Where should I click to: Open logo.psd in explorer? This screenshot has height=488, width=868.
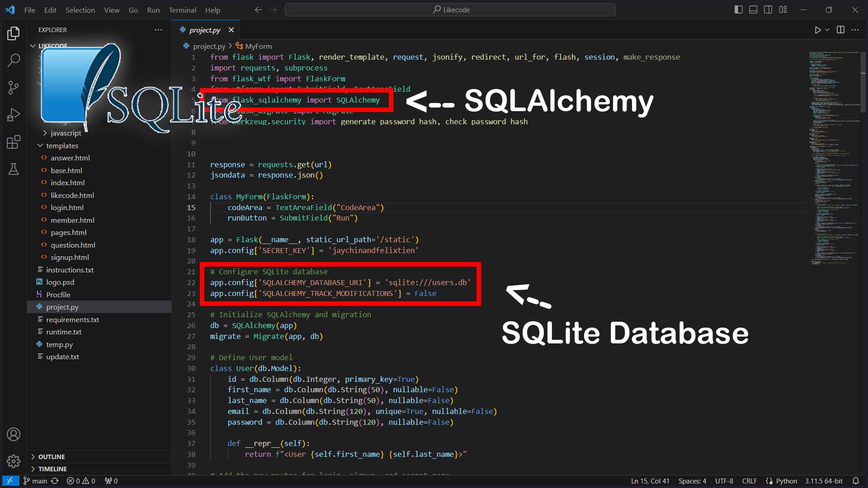coord(60,282)
